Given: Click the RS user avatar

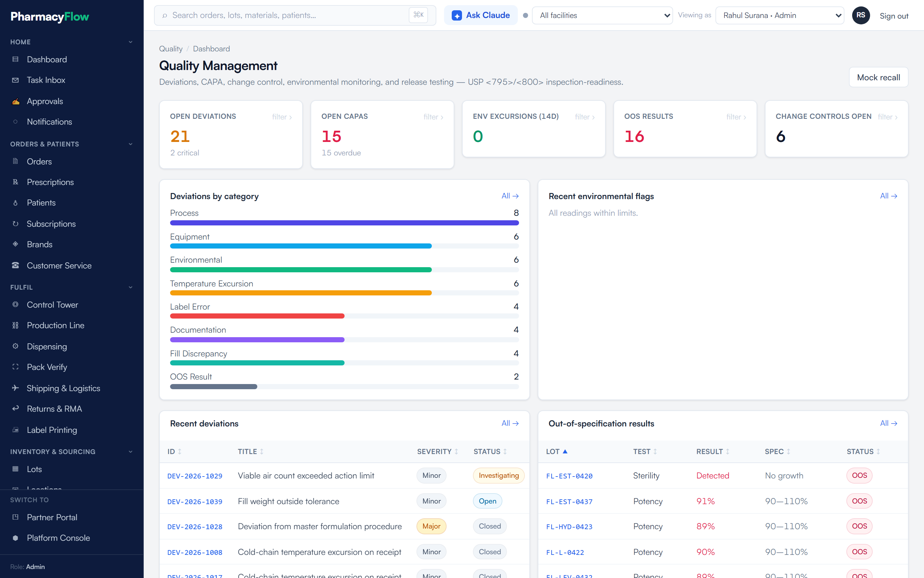Looking at the screenshot, I should [x=860, y=15].
